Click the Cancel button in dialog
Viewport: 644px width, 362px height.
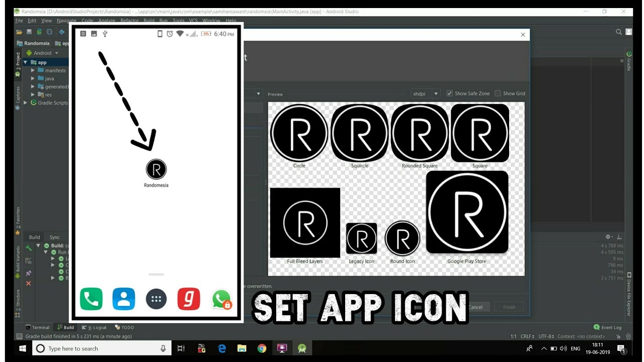click(x=475, y=307)
